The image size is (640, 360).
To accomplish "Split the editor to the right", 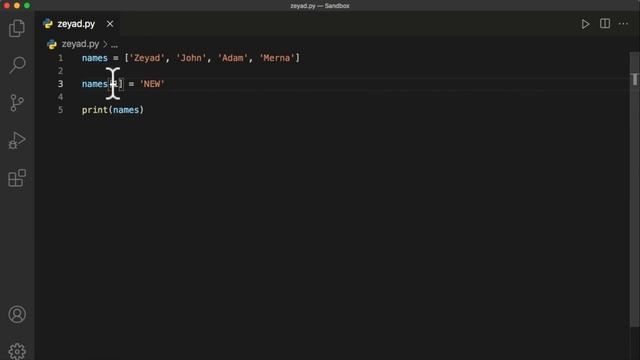I will [x=605, y=24].
